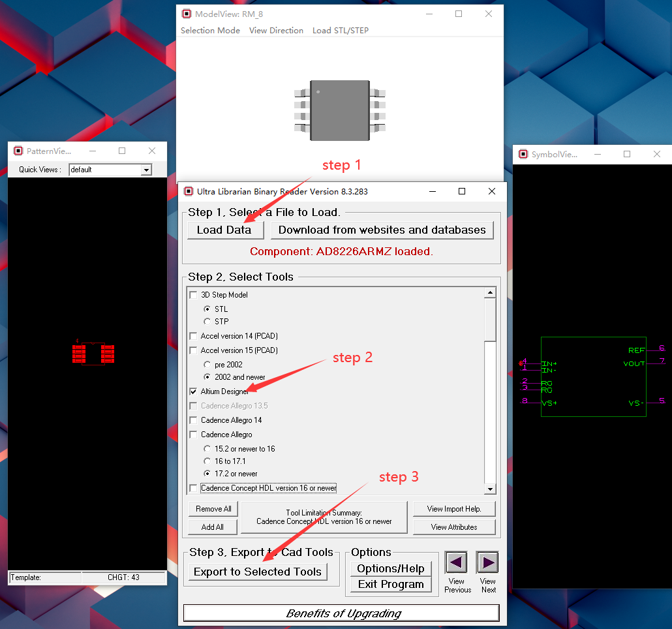
Task: Click the tool list scrollbar thumb
Action: point(490,320)
